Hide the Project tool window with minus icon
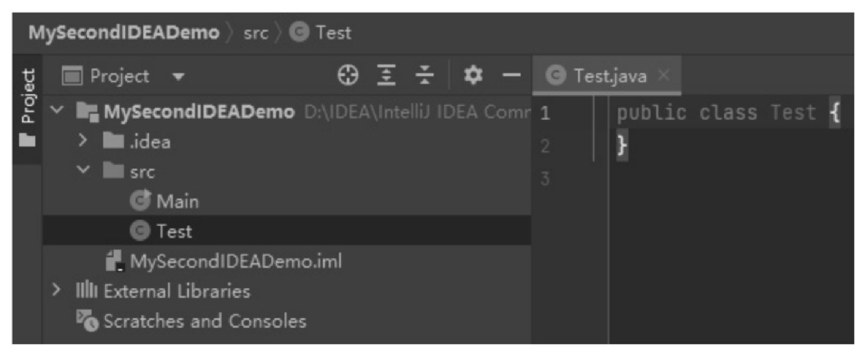Image resolution: width=868 pixels, height=352 pixels. pyautogui.click(x=511, y=75)
